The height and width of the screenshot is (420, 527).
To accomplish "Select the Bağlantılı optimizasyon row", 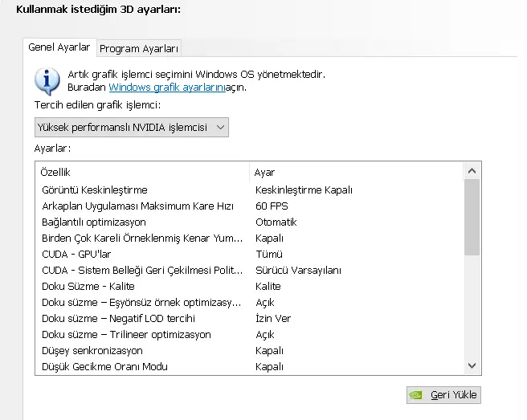I will 249,222.
